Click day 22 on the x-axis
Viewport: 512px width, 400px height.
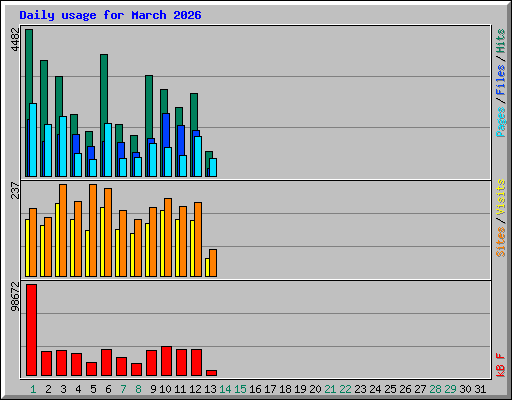pyautogui.click(x=345, y=389)
